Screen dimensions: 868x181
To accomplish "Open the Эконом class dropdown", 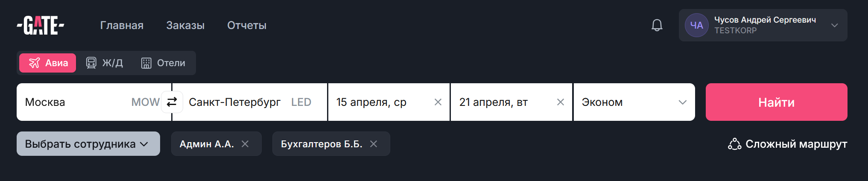I will pos(634,102).
